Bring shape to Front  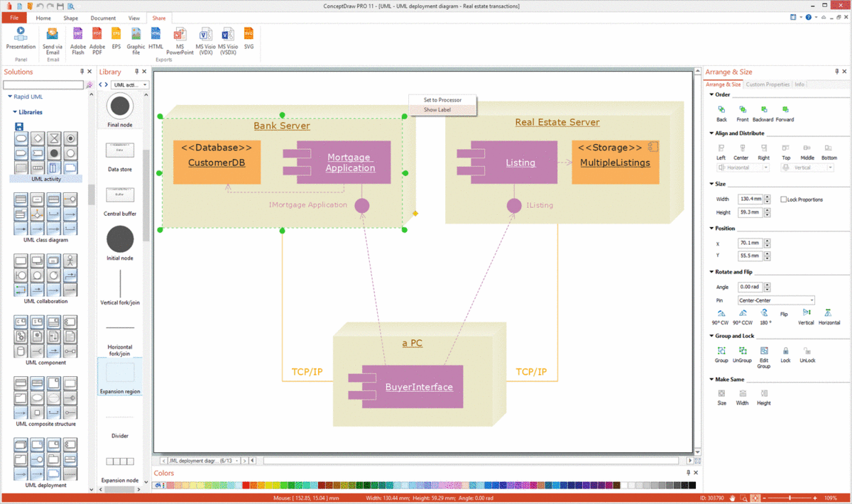point(742,114)
